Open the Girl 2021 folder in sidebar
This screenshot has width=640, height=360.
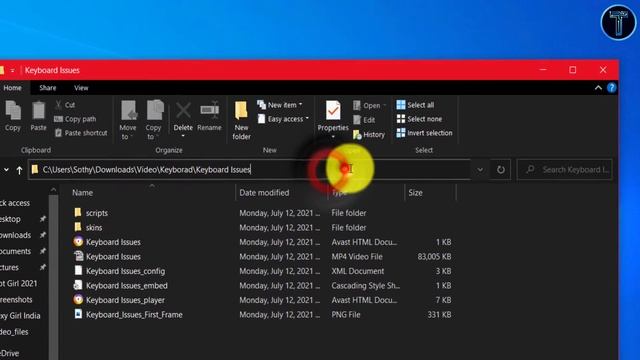(x=19, y=283)
